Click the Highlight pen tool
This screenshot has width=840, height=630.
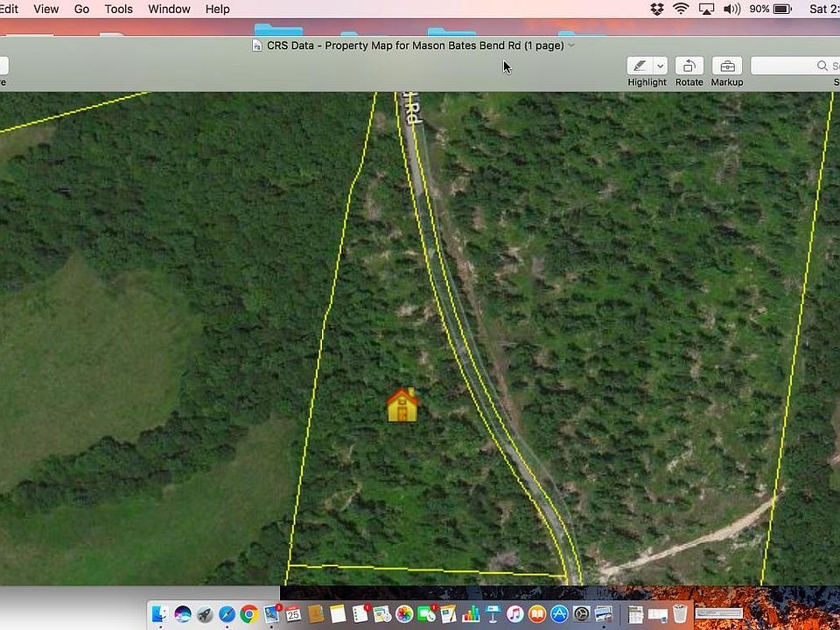(x=640, y=66)
